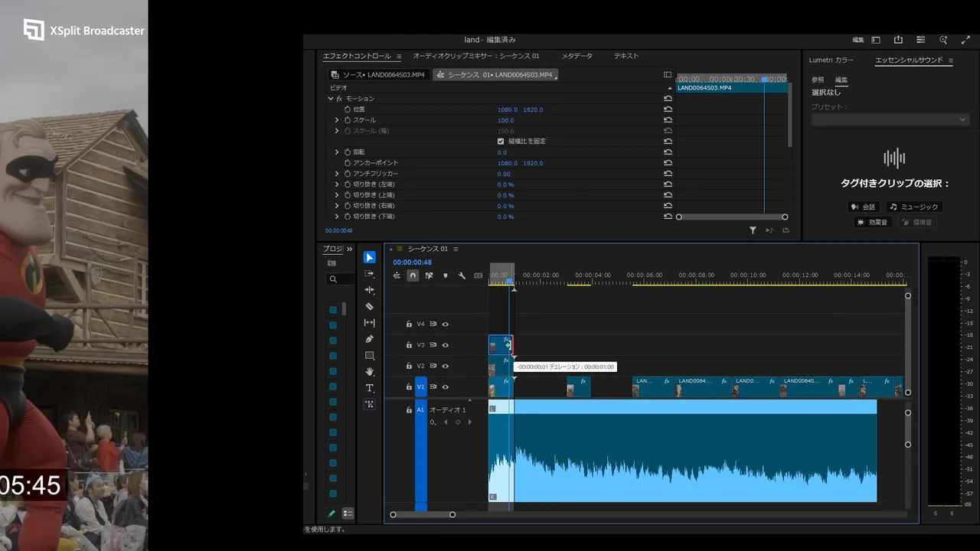Select the Rectangle tool
Screen dimensions: 980x551
(370, 356)
